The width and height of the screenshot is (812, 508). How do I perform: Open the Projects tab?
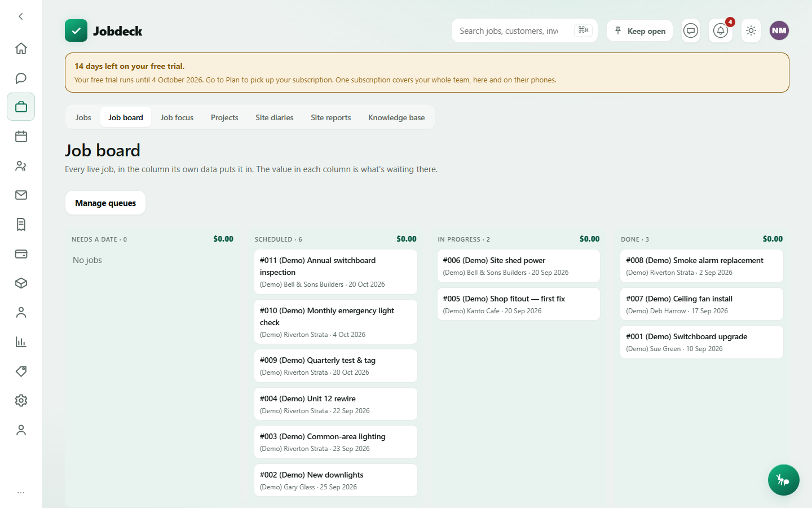(224, 117)
